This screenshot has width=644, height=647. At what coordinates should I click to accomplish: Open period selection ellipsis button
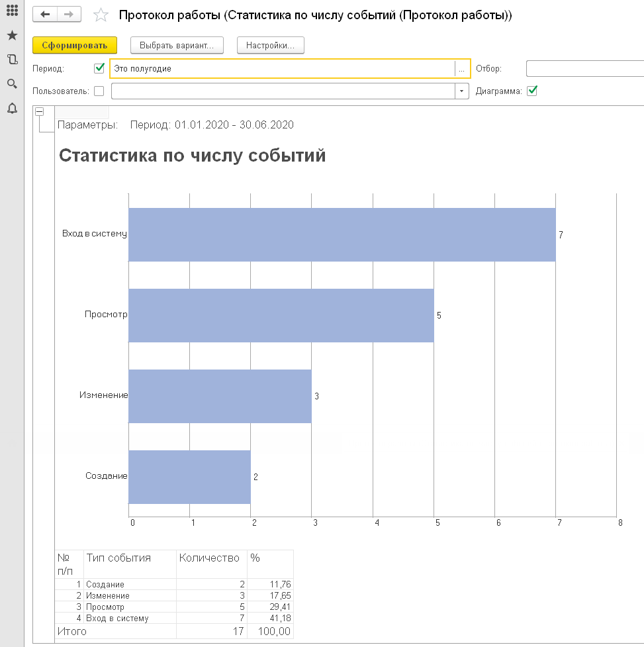pyautogui.click(x=462, y=69)
